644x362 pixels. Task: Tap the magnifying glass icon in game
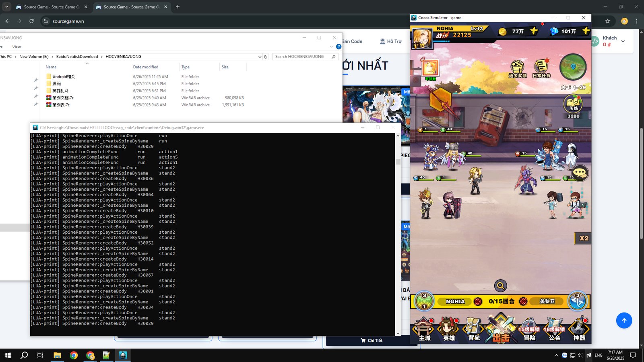point(500,286)
